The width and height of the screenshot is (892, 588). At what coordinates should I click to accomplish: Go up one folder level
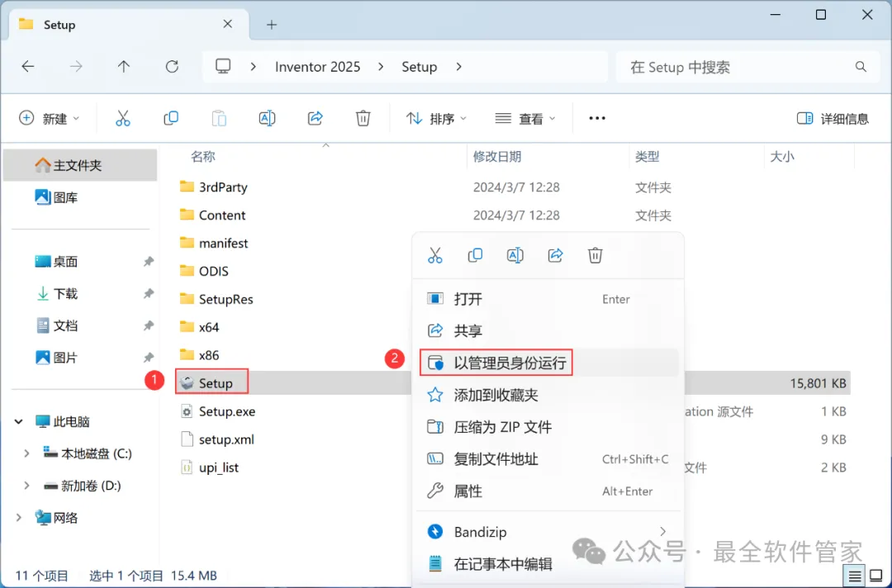click(x=123, y=67)
